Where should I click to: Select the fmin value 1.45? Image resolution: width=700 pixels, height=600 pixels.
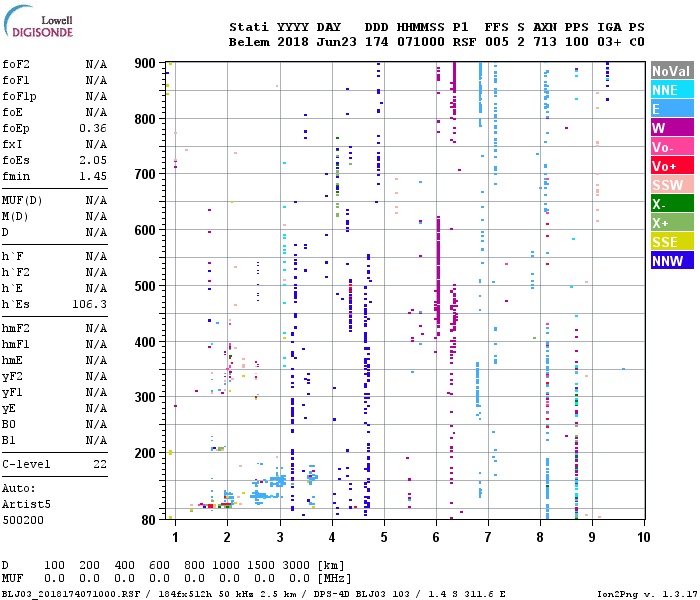coord(93,176)
